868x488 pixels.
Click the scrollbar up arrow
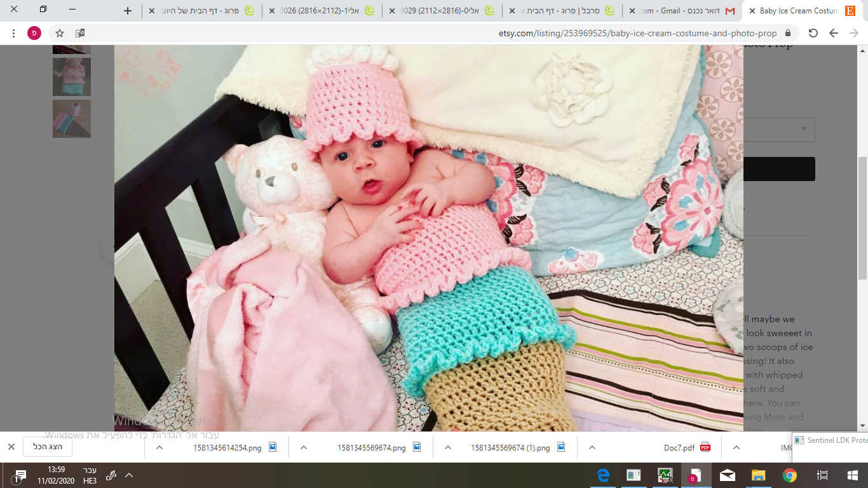pyautogui.click(x=862, y=50)
